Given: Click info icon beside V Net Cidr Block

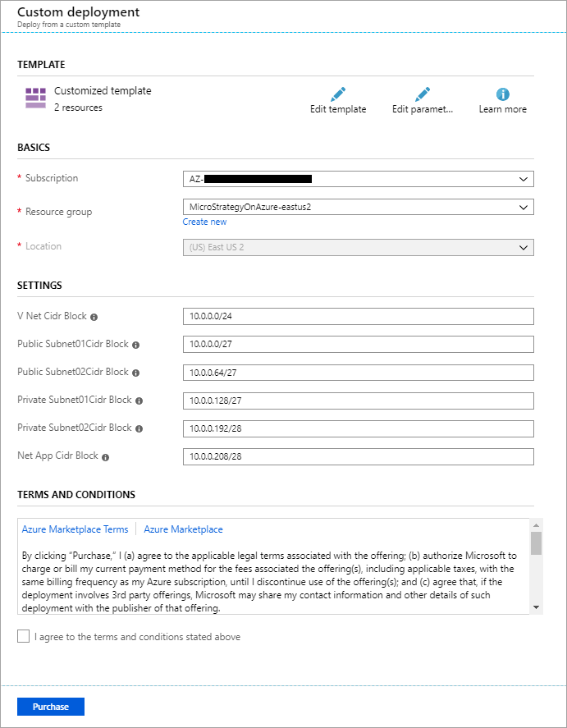Looking at the screenshot, I should pos(94,317).
